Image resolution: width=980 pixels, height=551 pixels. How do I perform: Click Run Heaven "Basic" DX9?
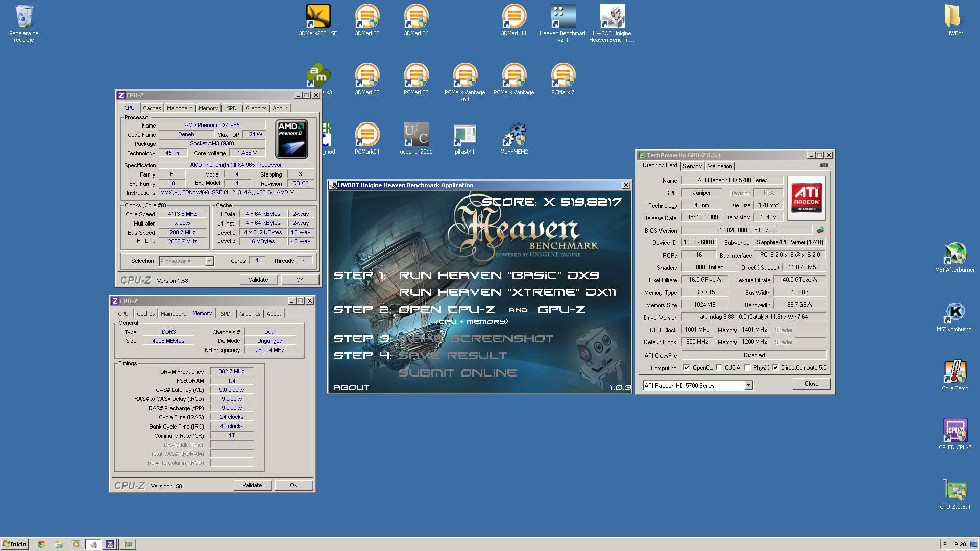(499, 275)
